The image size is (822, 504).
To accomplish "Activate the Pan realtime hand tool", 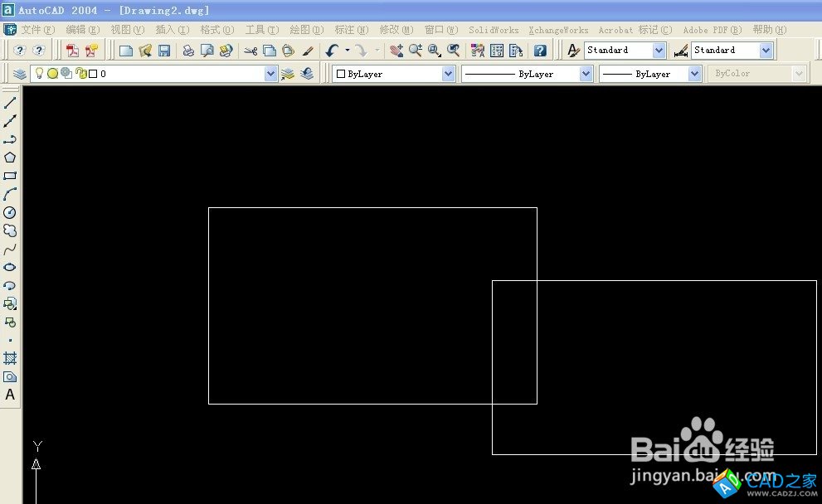I will 396,51.
